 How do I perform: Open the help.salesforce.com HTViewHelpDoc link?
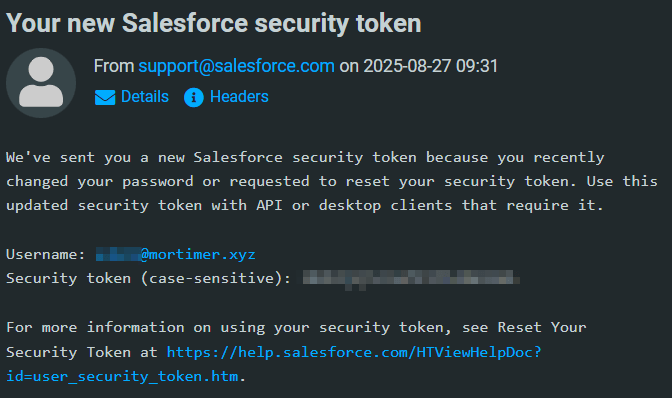(x=354, y=352)
